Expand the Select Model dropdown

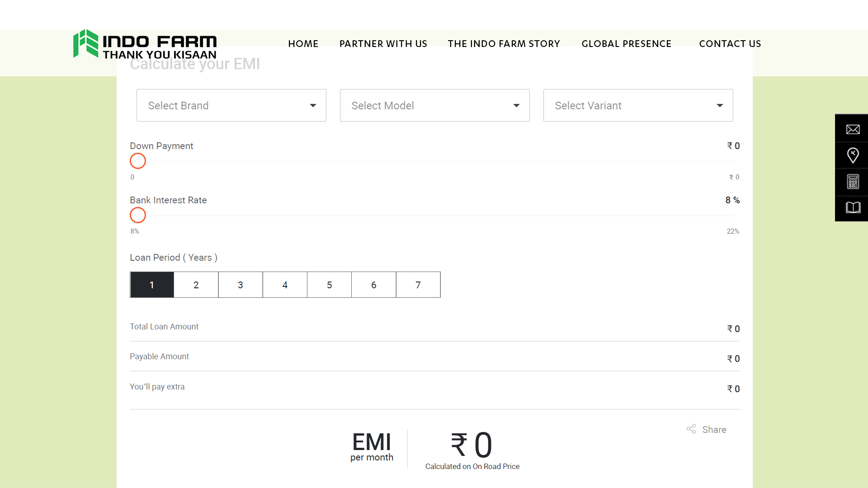435,105
